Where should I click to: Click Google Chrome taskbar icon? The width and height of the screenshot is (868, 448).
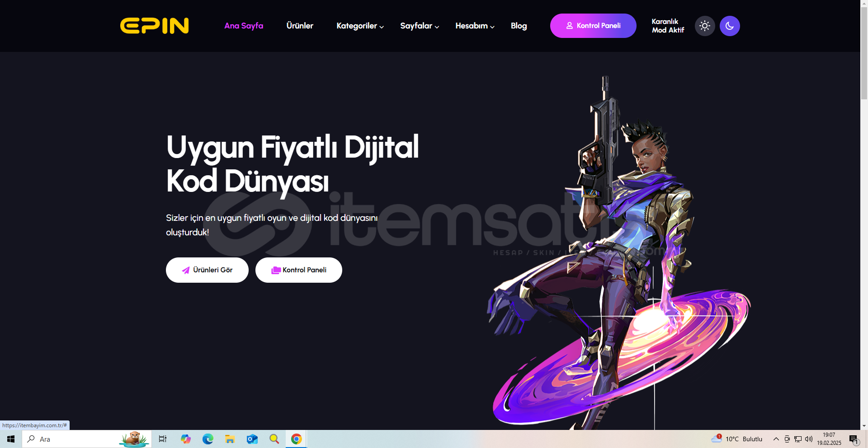(x=296, y=439)
